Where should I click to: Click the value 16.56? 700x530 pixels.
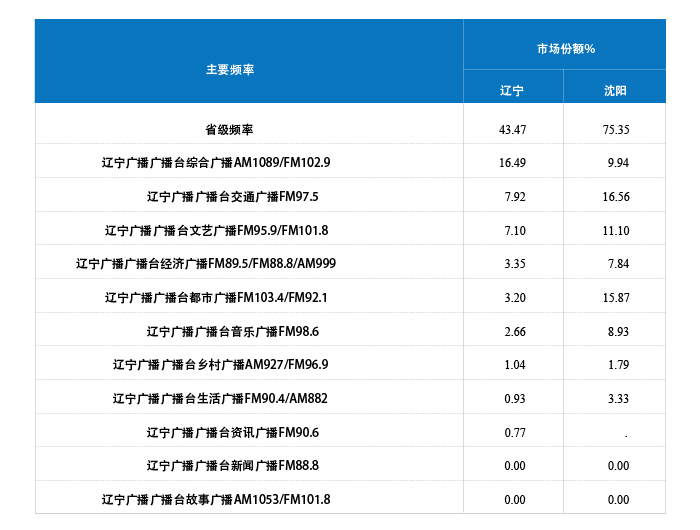616,196
